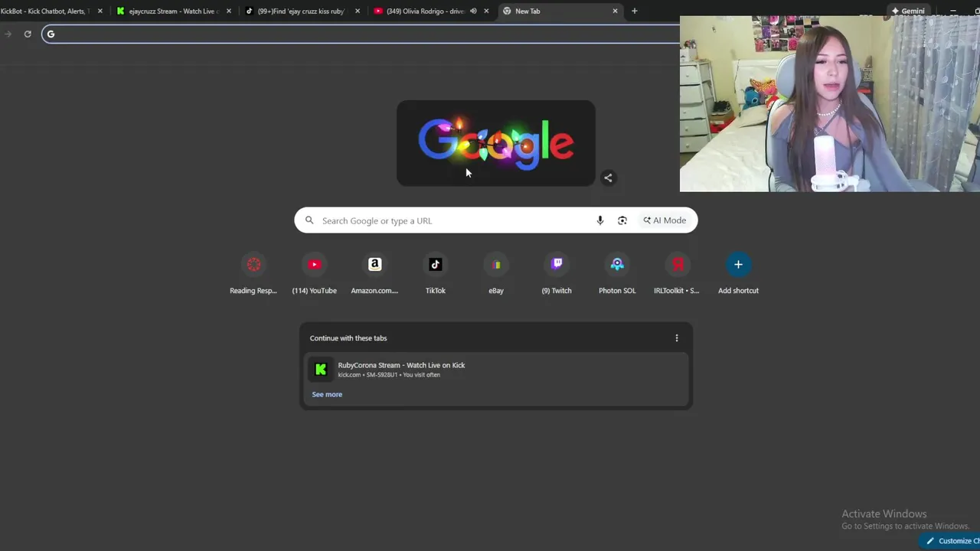Click See more under continue tabs

pyautogui.click(x=327, y=394)
